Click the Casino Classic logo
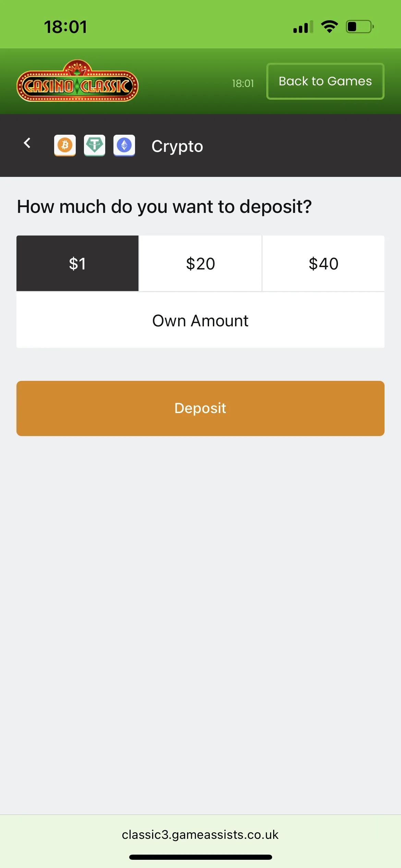The image size is (401, 868). coord(77,82)
